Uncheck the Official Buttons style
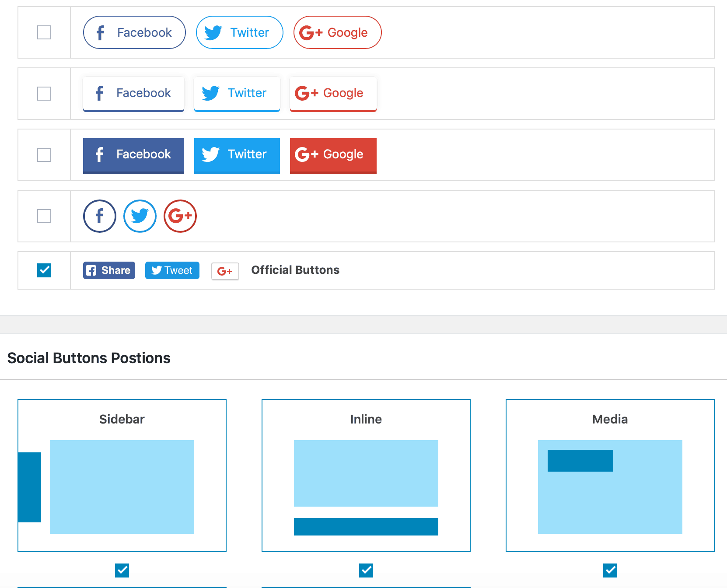This screenshot has height=588, width=727. (x=44, y=270)
